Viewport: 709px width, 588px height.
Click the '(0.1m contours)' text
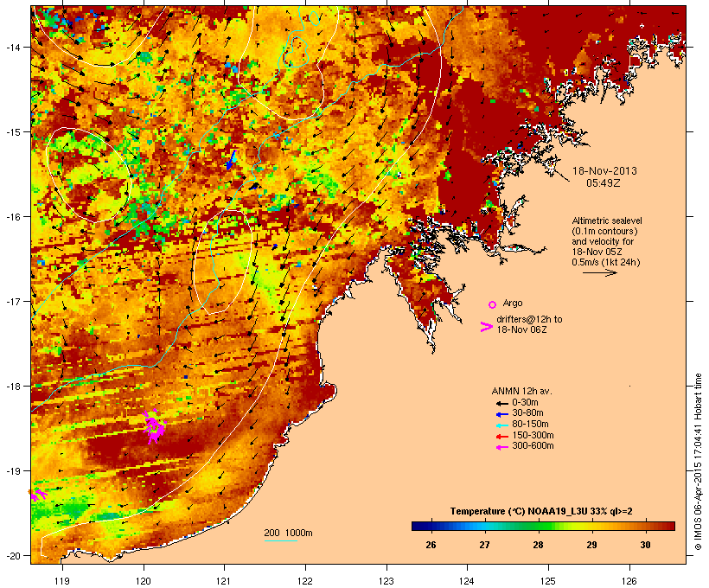pyautogui.click(x=604, y=231)
